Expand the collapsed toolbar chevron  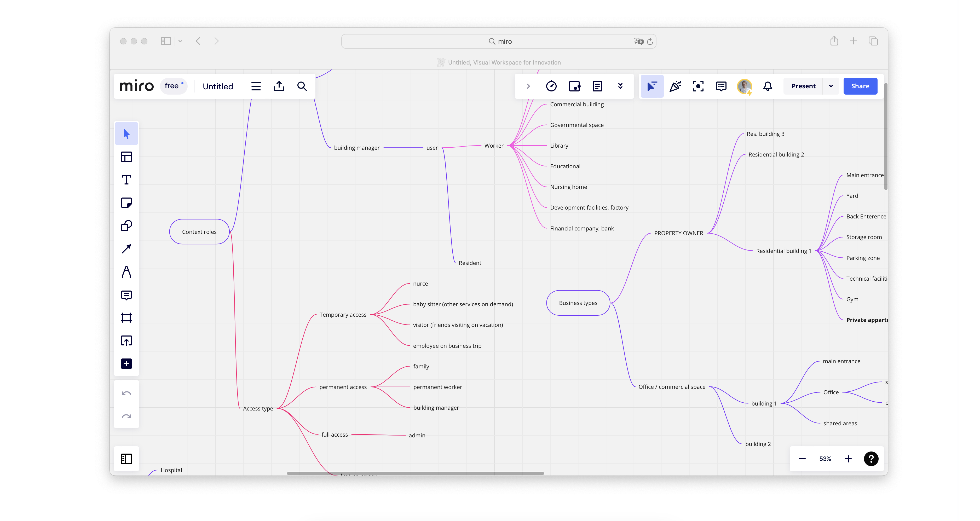pos(528,86)
